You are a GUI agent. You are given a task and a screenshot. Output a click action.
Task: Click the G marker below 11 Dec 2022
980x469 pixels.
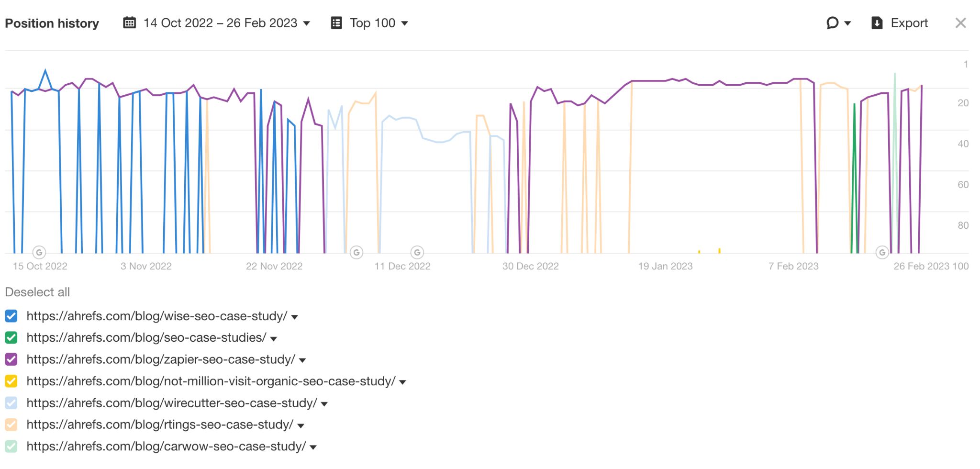[x=417, y=252]
